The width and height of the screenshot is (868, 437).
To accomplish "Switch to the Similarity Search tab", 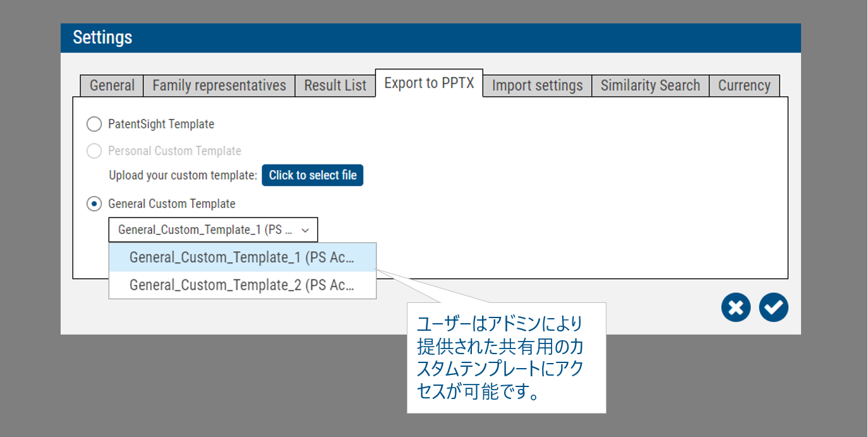I will coord(650,85).
